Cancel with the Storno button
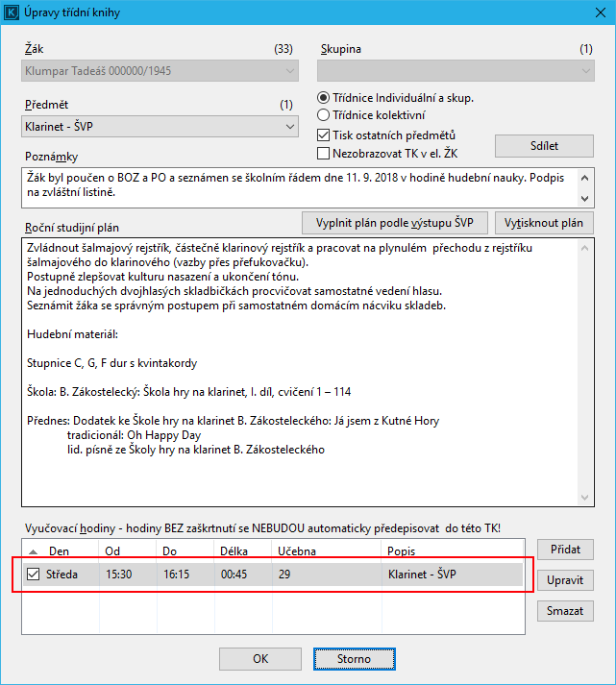This screenshot has width=616, height=685. point(354,659)
